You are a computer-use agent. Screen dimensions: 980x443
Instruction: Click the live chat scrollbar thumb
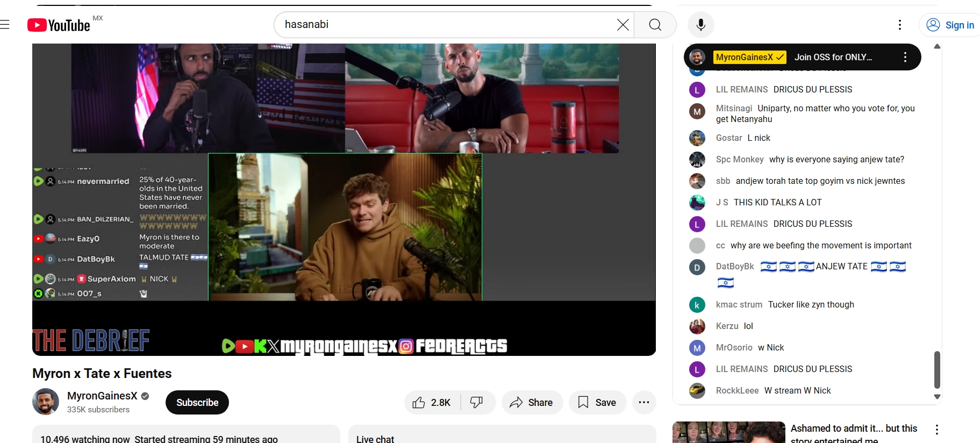coord(937,369)
